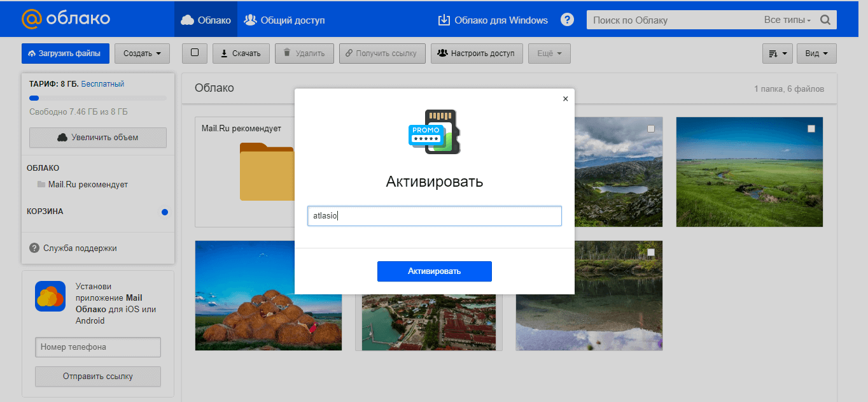Screen dimensions: 868x402
Task: Expand the Все типы search filter
Action: 787,20
